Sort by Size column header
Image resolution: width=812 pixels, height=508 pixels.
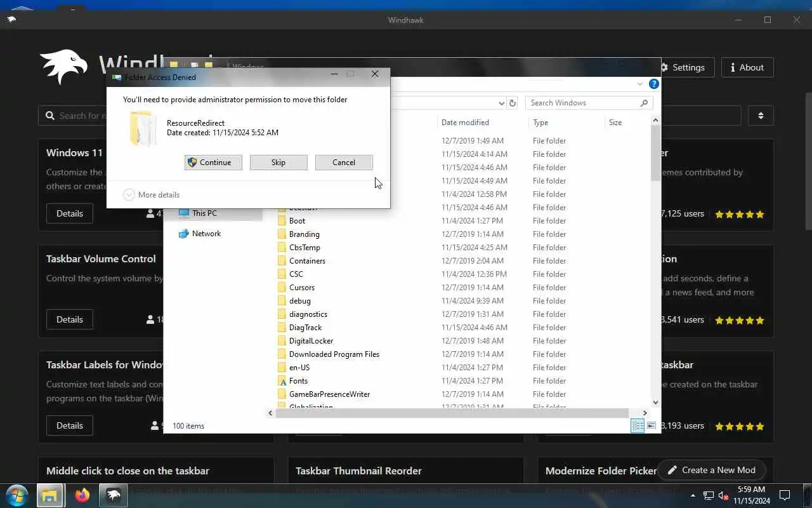click(615, 123)
